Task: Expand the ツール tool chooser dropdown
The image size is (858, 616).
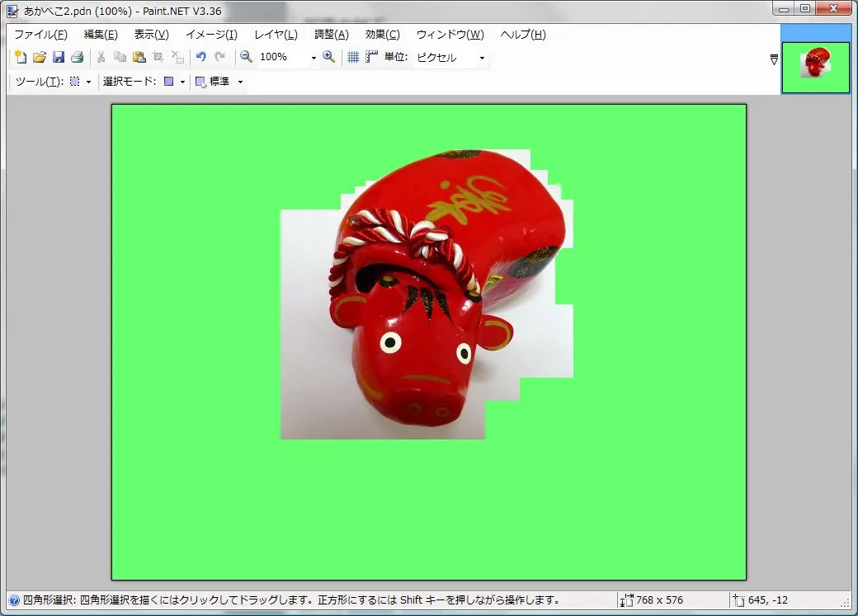Action: (x=87, y=82)
